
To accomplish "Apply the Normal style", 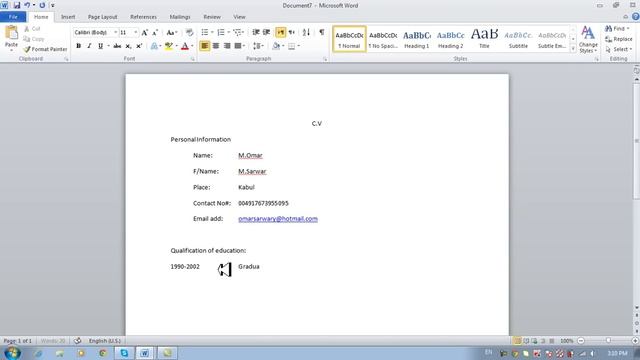I will 349,39.
